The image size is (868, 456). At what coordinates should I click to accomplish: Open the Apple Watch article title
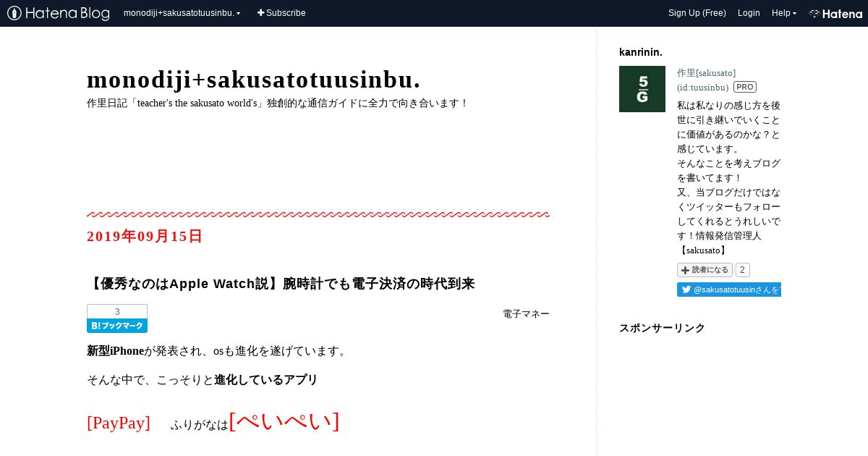click(x=281, y=283)
